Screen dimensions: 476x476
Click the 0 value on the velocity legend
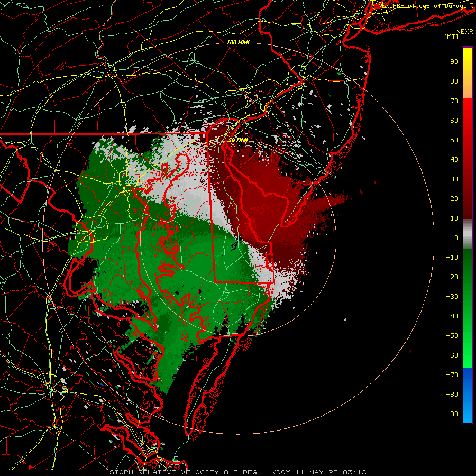pos(456,237)
